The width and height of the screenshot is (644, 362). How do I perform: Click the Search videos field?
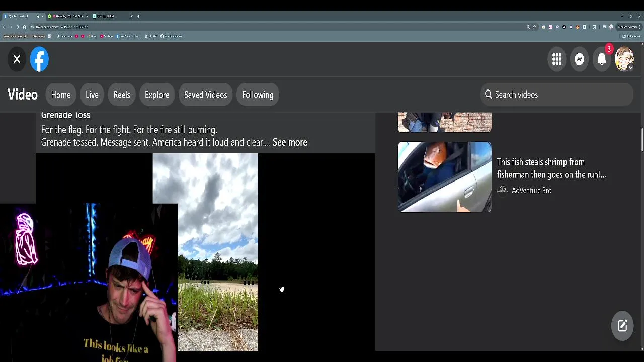(556, 95)
